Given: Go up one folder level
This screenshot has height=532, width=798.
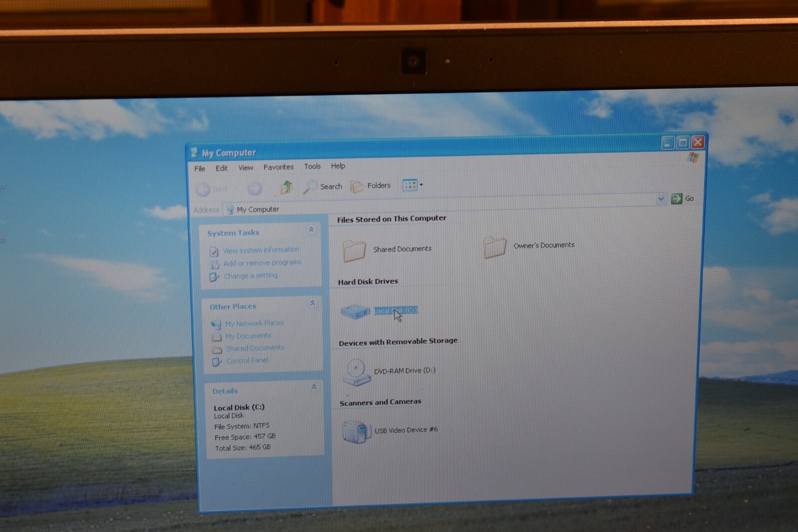Looking at the screenshot, I should 286,187.
